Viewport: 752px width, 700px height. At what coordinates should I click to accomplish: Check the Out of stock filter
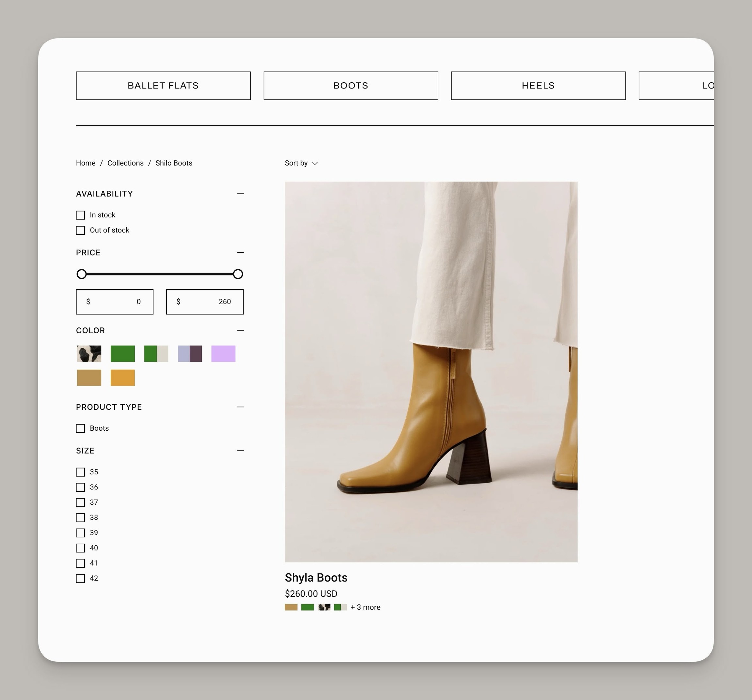point(80,231)
